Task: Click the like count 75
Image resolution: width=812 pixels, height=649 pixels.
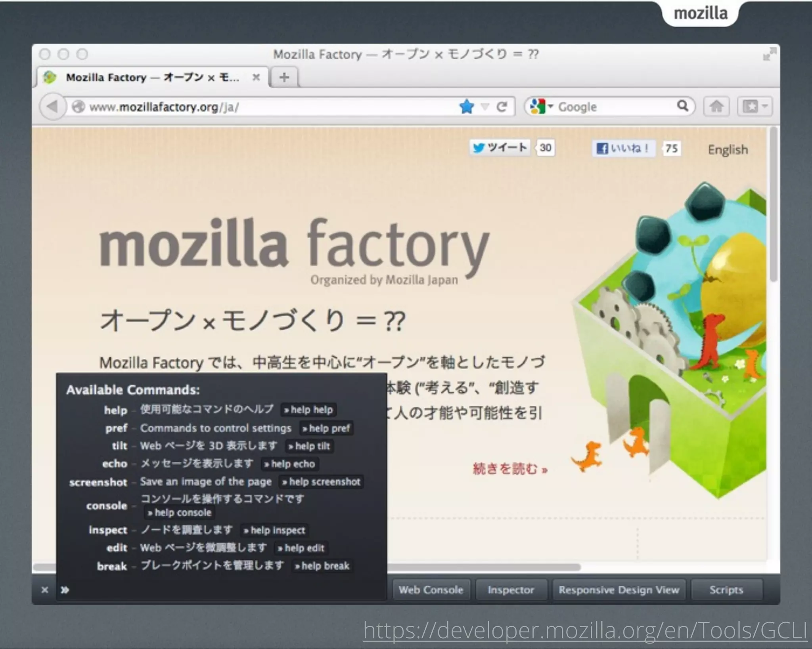Action: click(x=671, y=149)
